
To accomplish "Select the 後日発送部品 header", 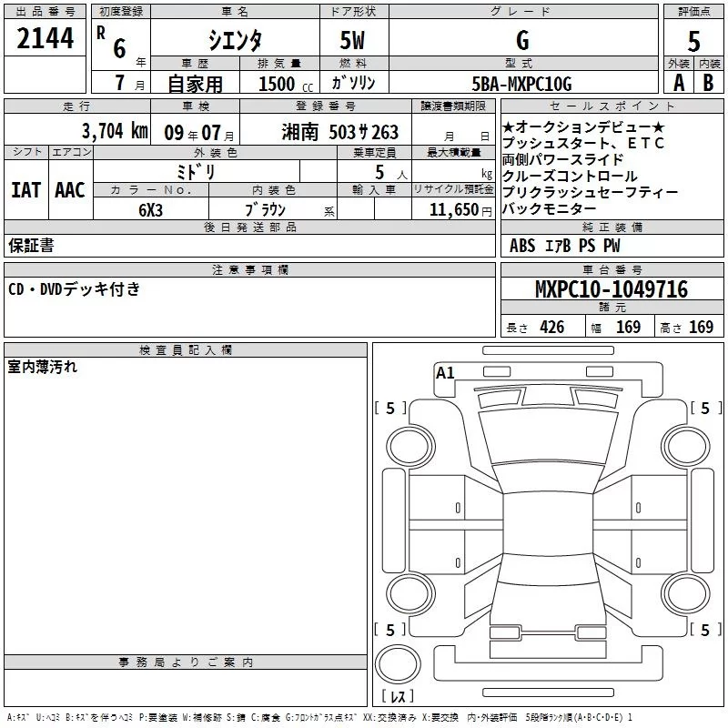I will coord(249,227).
